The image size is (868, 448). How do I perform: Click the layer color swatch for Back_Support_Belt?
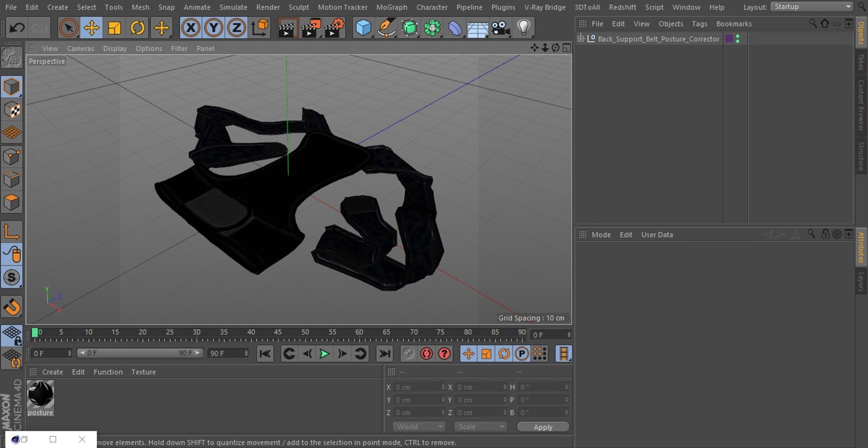tap(729, 39)
